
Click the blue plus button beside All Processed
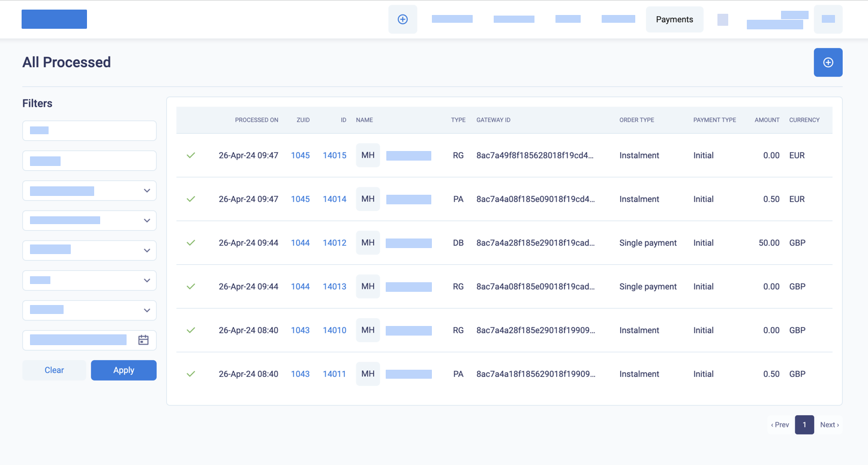point(828,62)
